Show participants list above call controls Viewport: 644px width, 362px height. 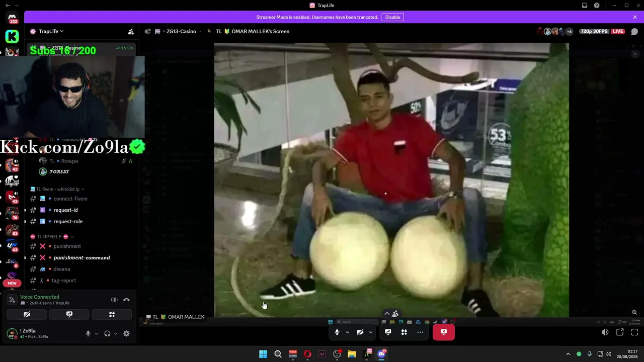click(391, 314)
